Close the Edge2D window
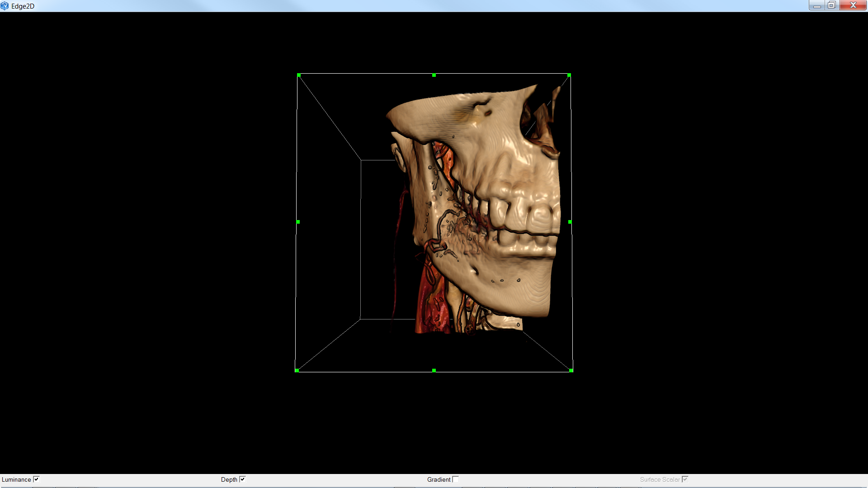 tap(853, 5)
